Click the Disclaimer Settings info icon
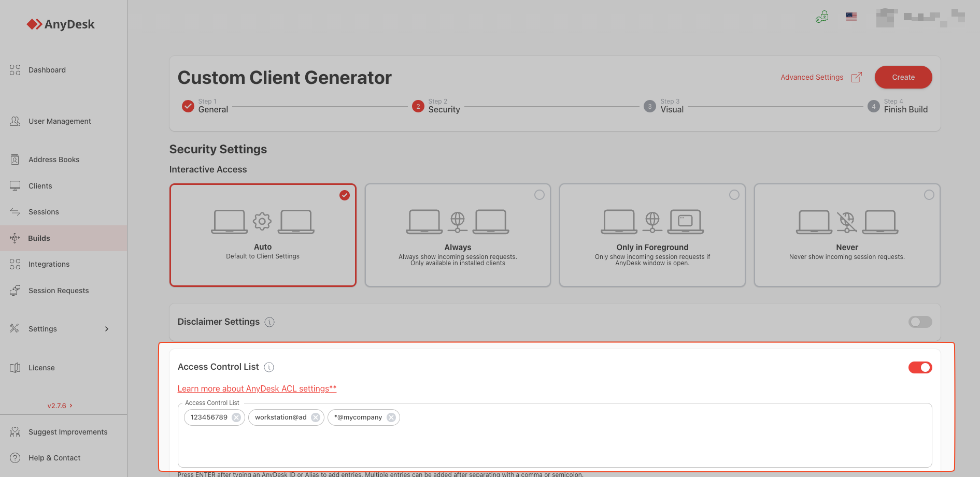The height and width of the screenshot is (477, 980). (x=269, y=322)
